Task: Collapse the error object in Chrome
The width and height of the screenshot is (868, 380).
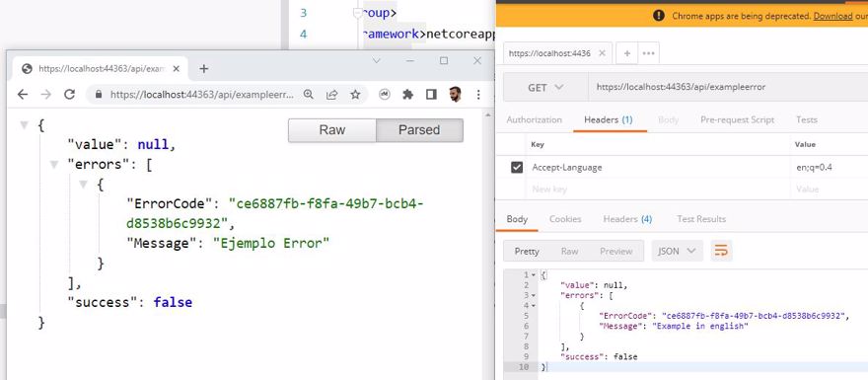Action: tap(84, 185)
